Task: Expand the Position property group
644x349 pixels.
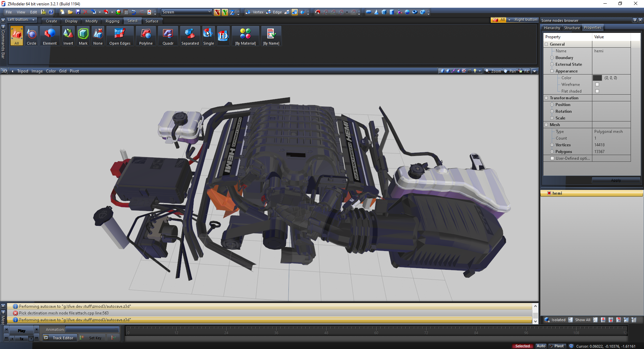Action: tap(552, 105)
